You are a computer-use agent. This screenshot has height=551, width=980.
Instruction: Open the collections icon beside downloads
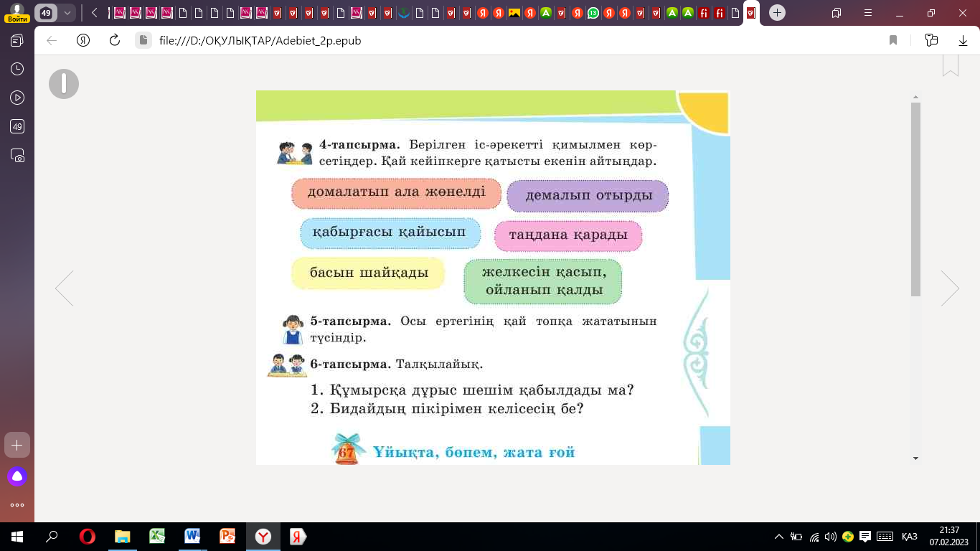(x=931, y=40)
